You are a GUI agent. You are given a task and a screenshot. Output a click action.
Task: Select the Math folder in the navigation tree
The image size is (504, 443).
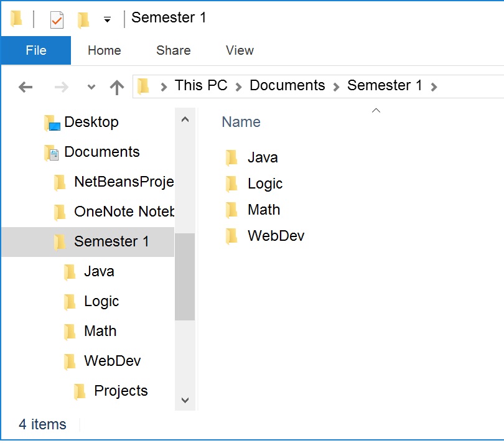click(100, 331)
